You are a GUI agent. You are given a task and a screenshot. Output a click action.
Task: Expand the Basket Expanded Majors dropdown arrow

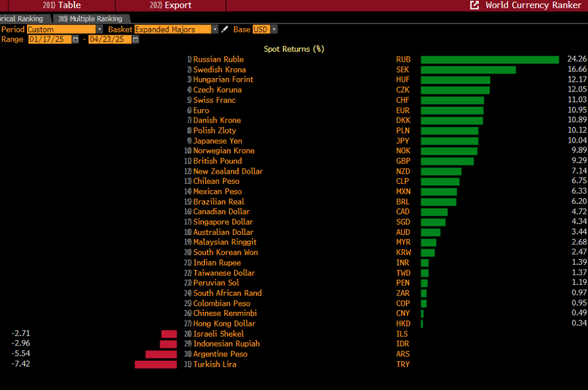point(215,29)
